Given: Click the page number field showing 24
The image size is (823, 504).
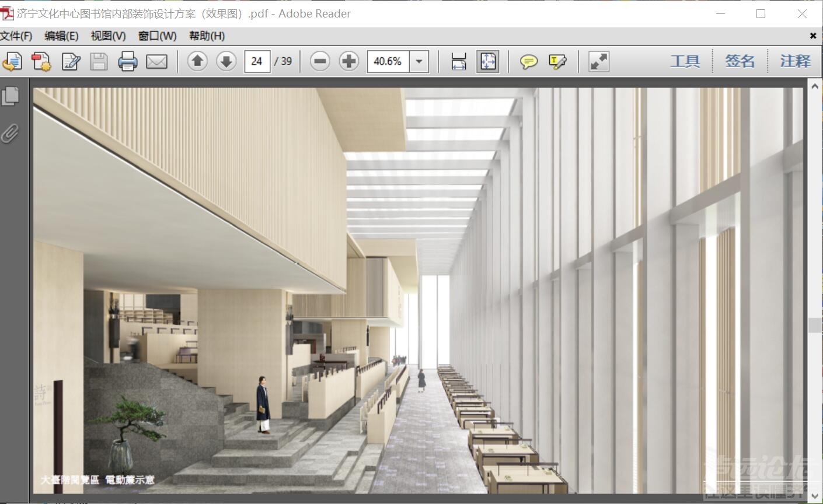Looking at the screenshot, I should click(x=257, y=61).
